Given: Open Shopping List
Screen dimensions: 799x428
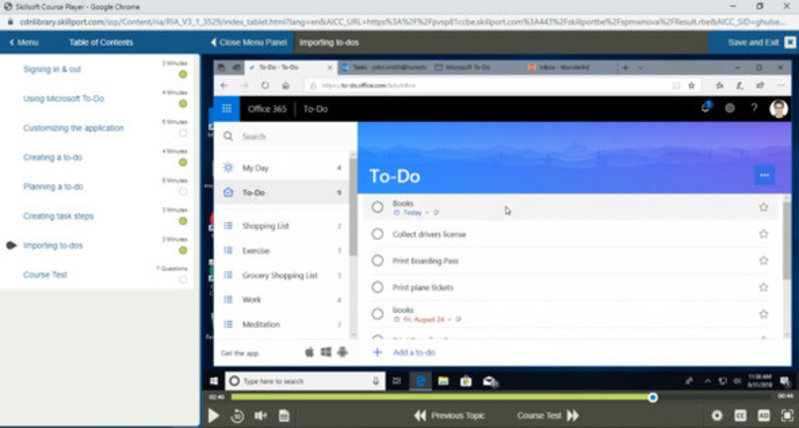Looking at the screenshot, I should point(282,226).
